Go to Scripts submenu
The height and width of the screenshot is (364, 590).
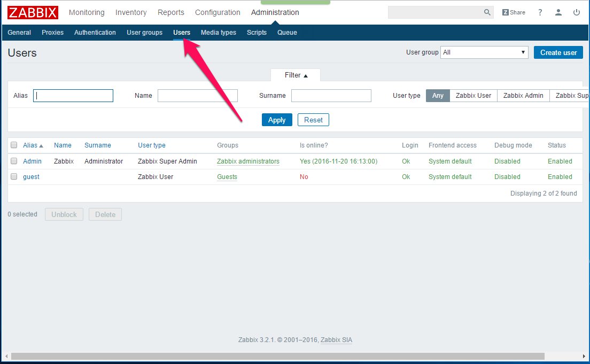click(257, 33)
